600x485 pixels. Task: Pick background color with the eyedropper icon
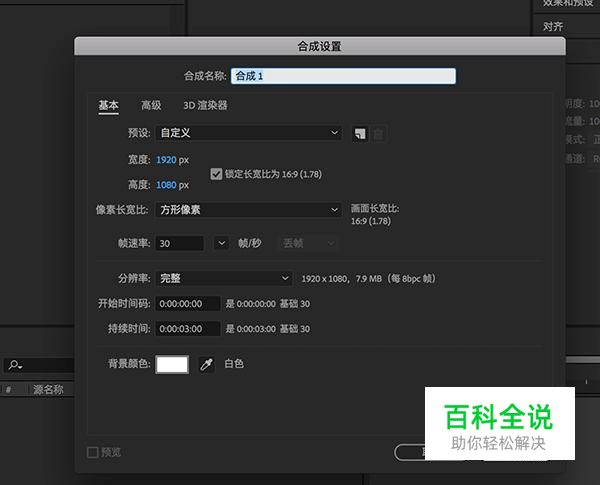click(206, 364)
